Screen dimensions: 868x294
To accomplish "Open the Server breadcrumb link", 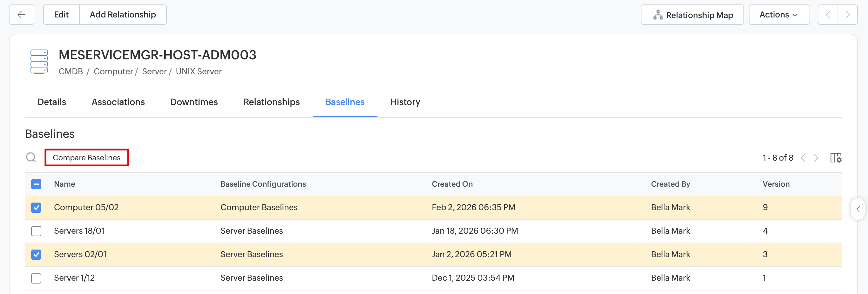I will [x=154, y=71].
